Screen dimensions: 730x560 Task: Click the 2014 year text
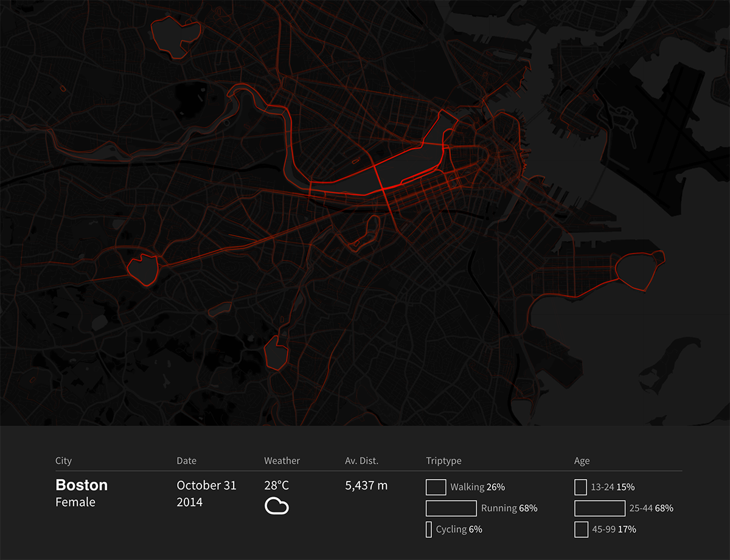[x=190, y=503]
